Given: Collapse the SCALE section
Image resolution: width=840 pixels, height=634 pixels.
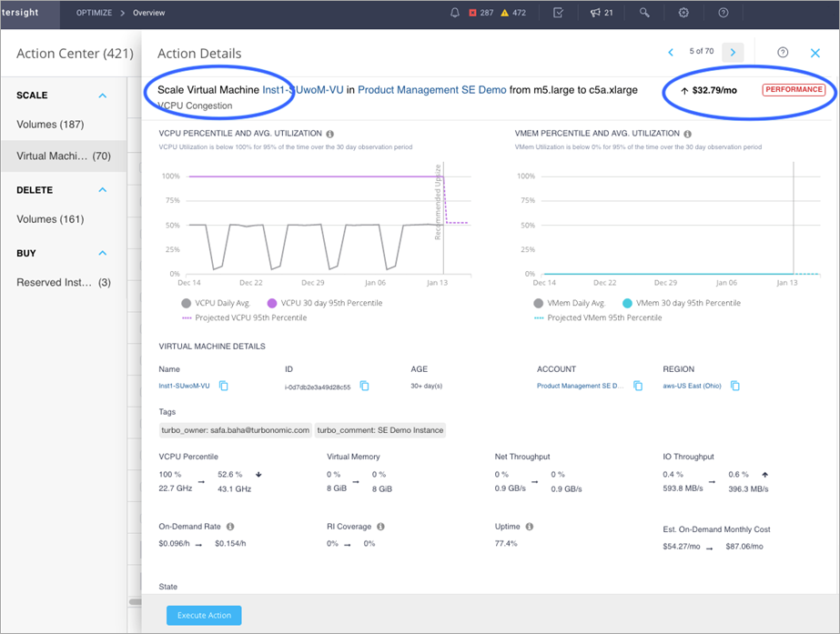Looking at the screenshot, I should click(102, 96).
